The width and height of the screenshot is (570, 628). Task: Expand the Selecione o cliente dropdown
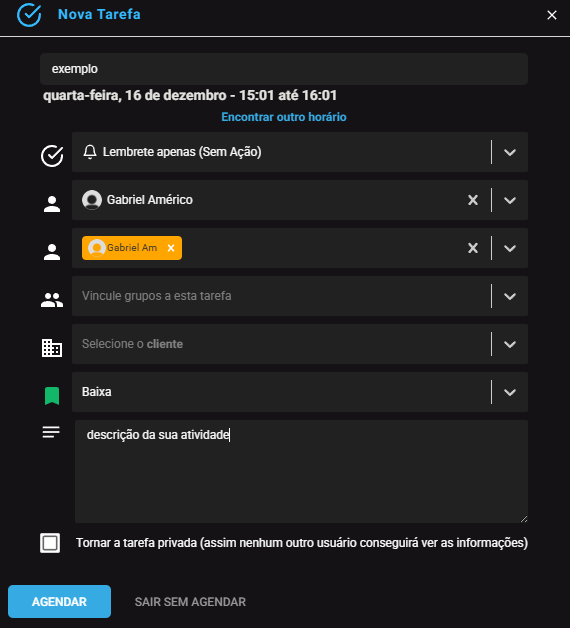(x=510, y=344)
